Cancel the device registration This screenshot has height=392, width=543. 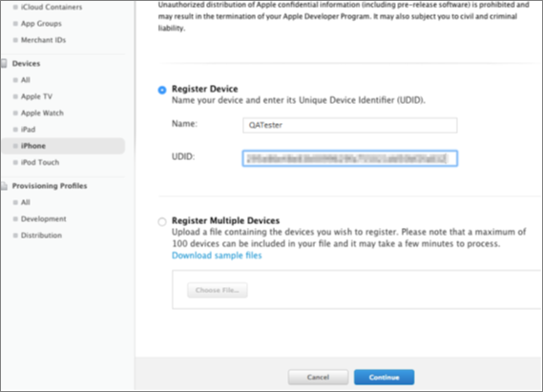click(x=318, y=377)
